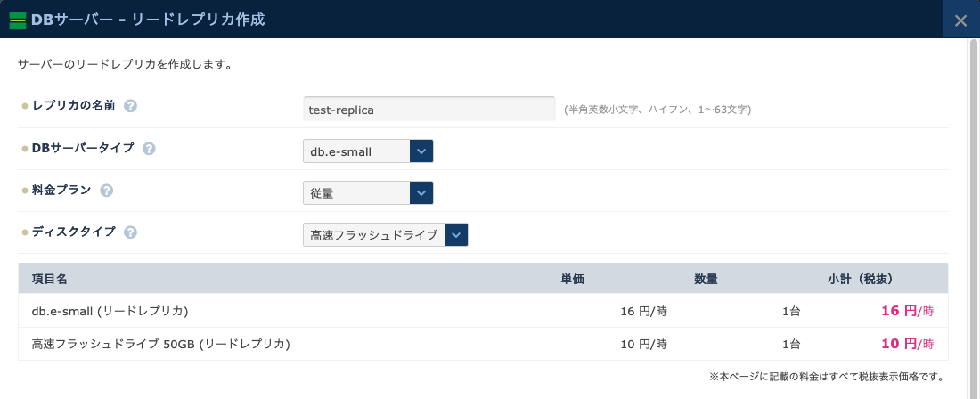
Task: Click 高速フラッシュドライブ 50GB row item name
Action: tap(161, 344)
